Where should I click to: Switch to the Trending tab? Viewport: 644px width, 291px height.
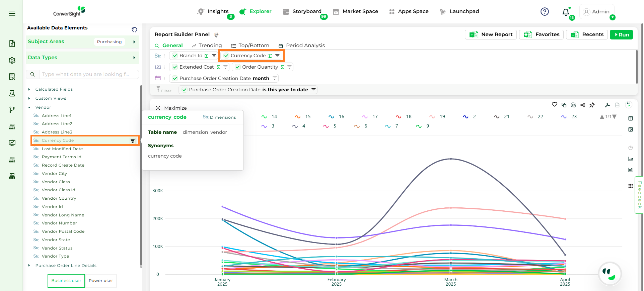click(207, 45)
